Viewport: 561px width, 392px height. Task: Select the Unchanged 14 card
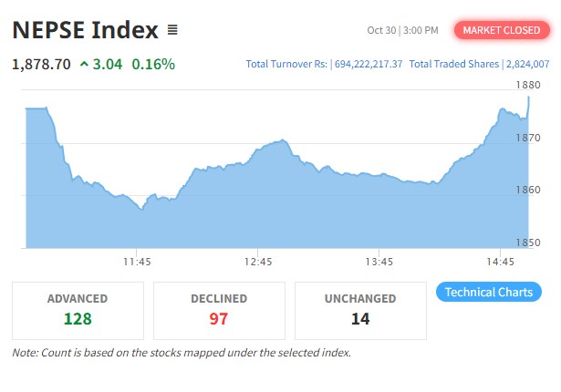click(360, 310)
